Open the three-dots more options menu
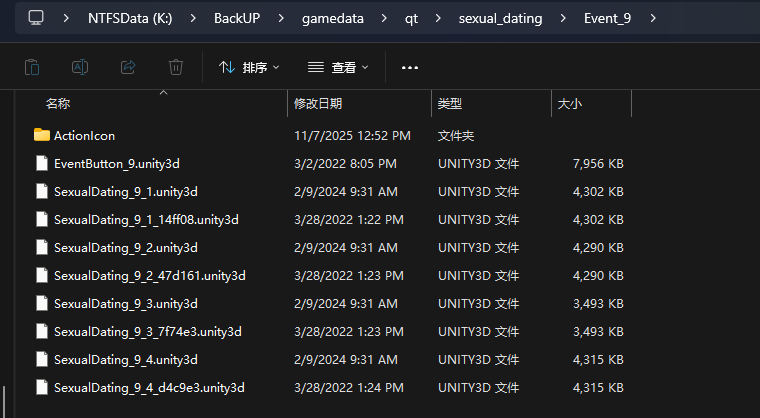Image resolution: width=760 pixels, height=418 pixels. (409, 67)
